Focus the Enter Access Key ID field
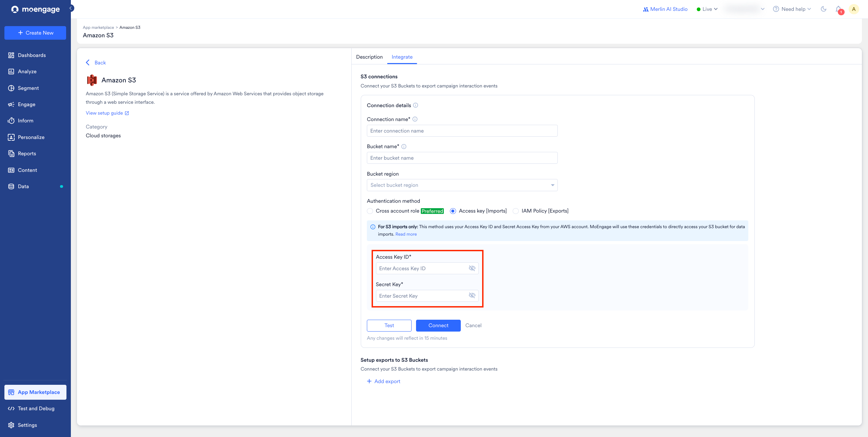Viewport: 868px width, 437px height. coord(427,269)
